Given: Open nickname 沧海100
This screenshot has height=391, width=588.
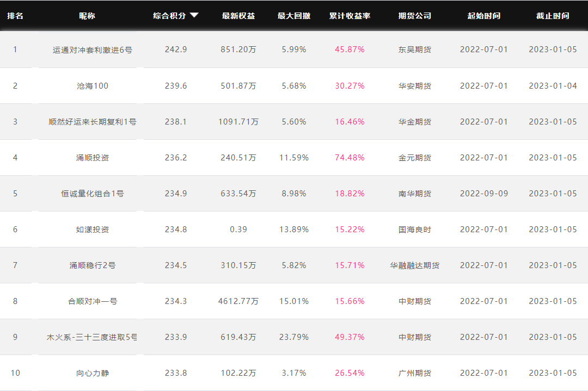Looking at the screenshot, I should click(x=92, y=86).
